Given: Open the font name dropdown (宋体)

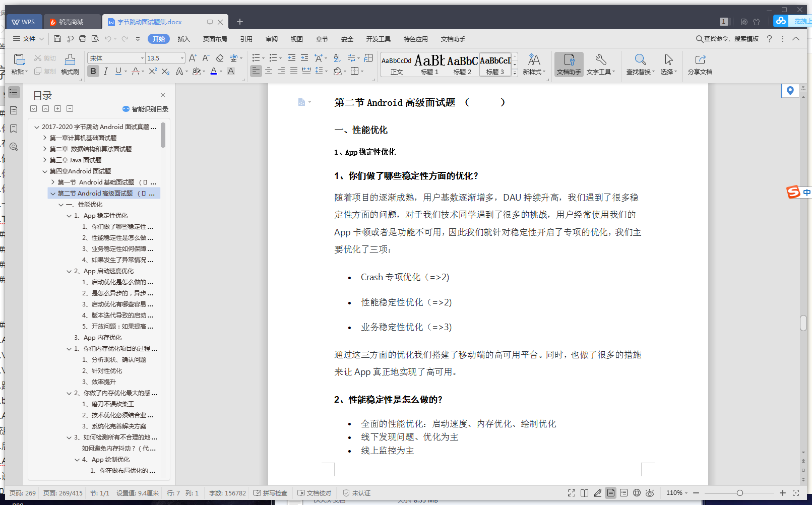Looking at the screenshot, I should tap(142, 58).
